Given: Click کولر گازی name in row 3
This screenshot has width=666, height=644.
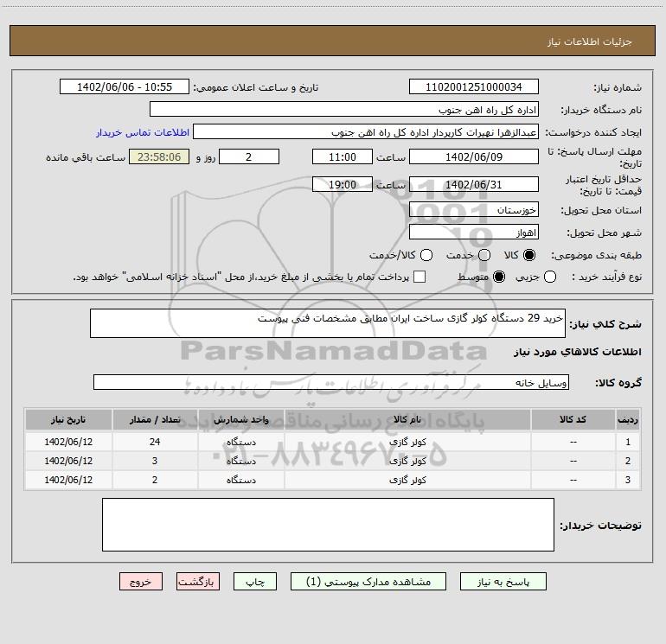Looking at the screenshot, I should [x=407, y=480].
